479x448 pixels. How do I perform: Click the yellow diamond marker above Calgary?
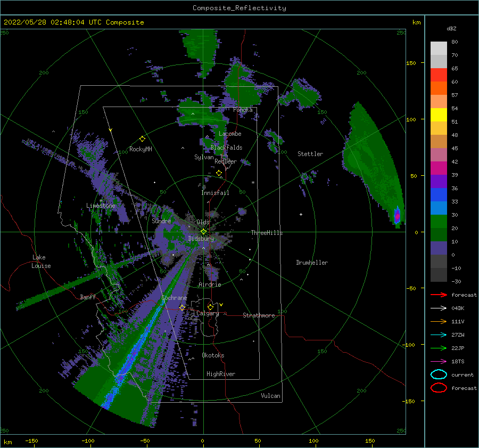click(210, 307)
